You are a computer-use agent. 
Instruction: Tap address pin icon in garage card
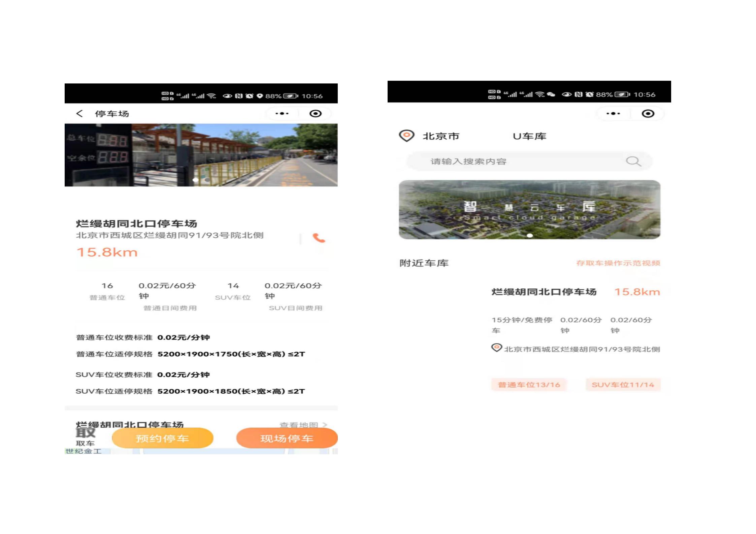coord(496,348)
